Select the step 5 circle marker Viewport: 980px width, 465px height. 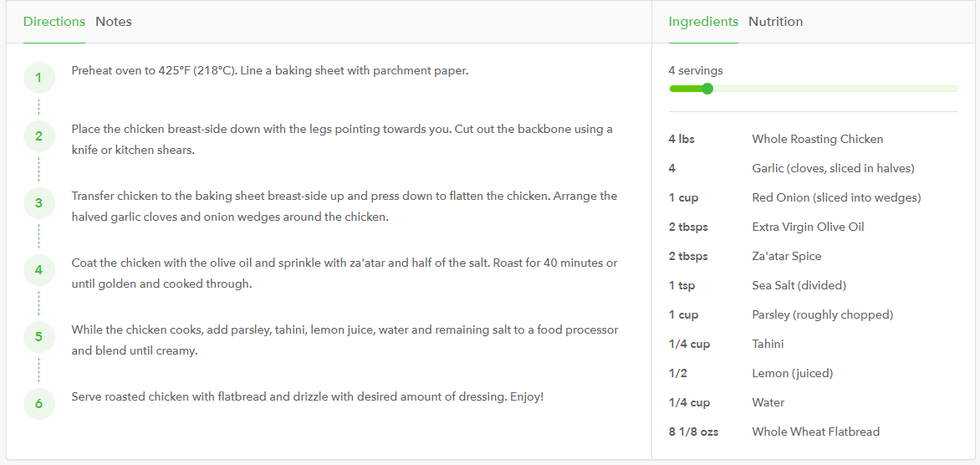(38, 337)
